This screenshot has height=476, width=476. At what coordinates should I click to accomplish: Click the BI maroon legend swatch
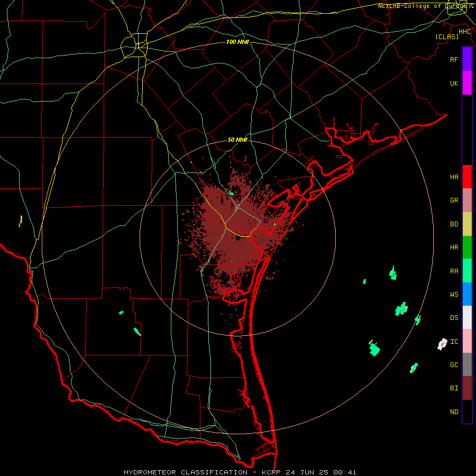pyautogui.click(x=467, y=388)
